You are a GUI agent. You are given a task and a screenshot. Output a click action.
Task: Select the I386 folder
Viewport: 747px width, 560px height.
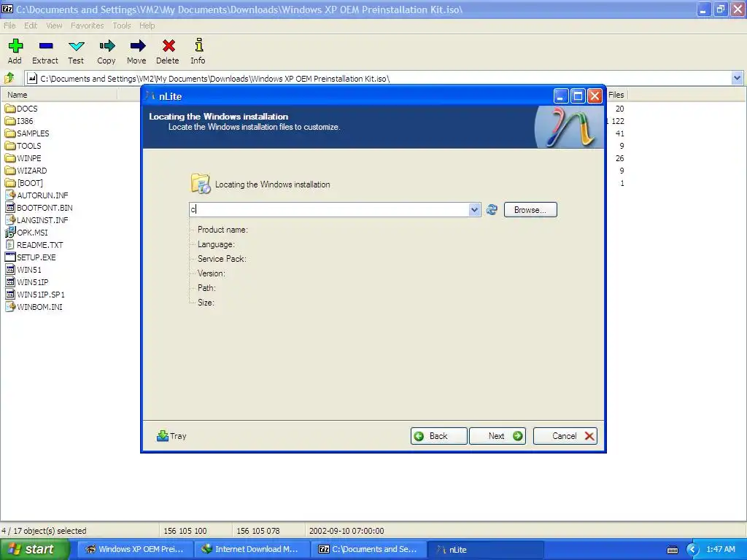point(20,121)
